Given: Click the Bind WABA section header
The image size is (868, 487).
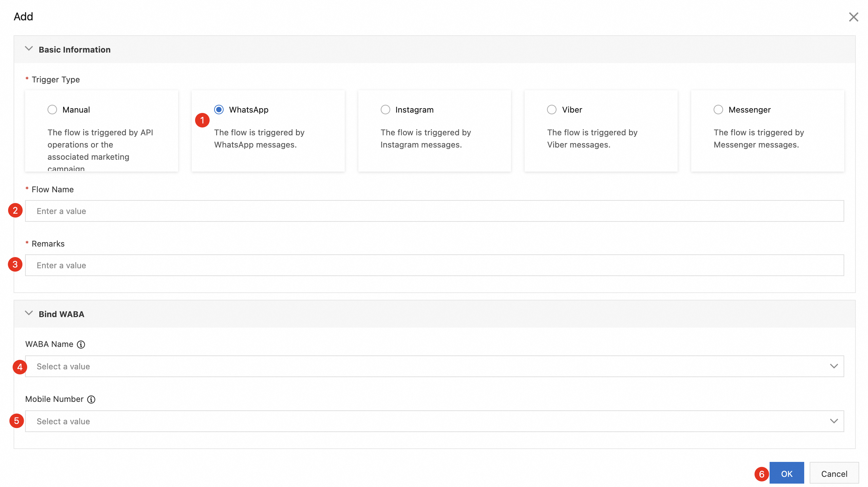Looking at the screenshot, I should pyautogui.click(x=61, y=314).
